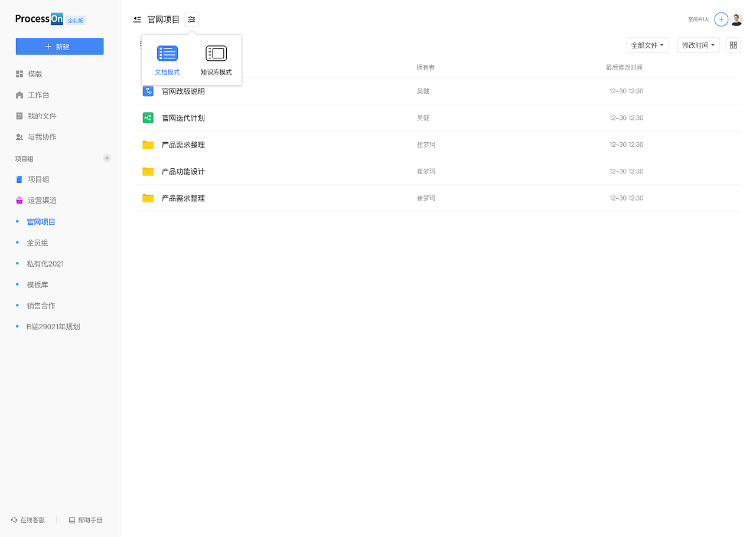756x537 pixels.
Task: Click the 官网项目 page title
Action: 164,19
